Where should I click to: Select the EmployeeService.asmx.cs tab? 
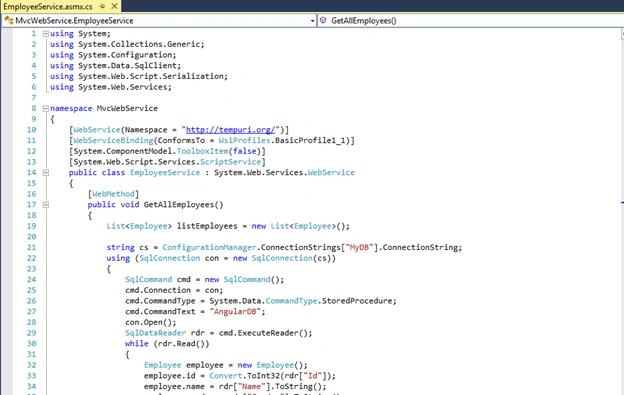pos(48,6)
